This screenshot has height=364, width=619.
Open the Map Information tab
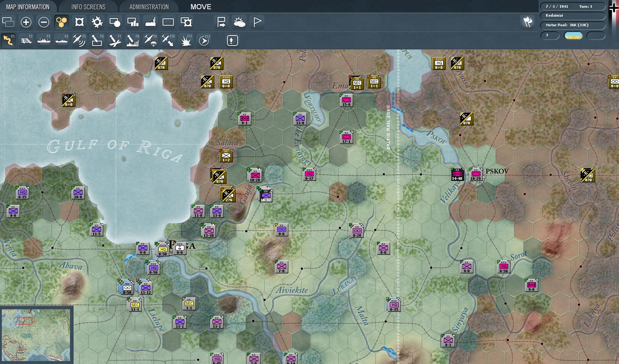pos(28,7)
